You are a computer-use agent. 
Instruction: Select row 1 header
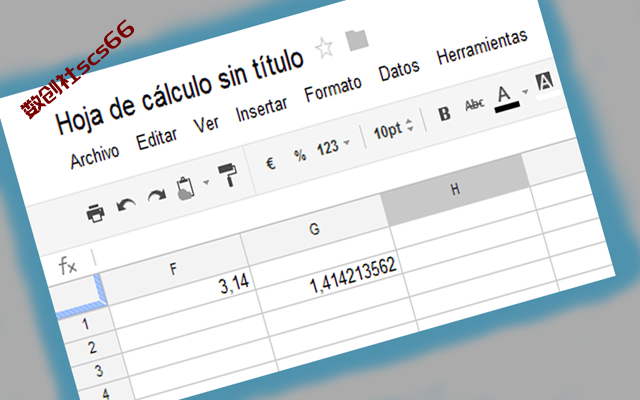point(85,324)
